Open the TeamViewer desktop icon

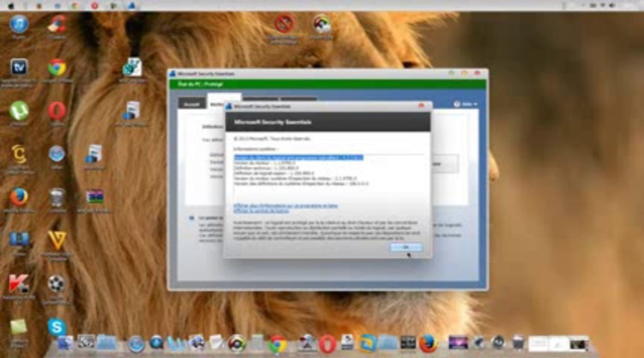(x=19, y=67)
